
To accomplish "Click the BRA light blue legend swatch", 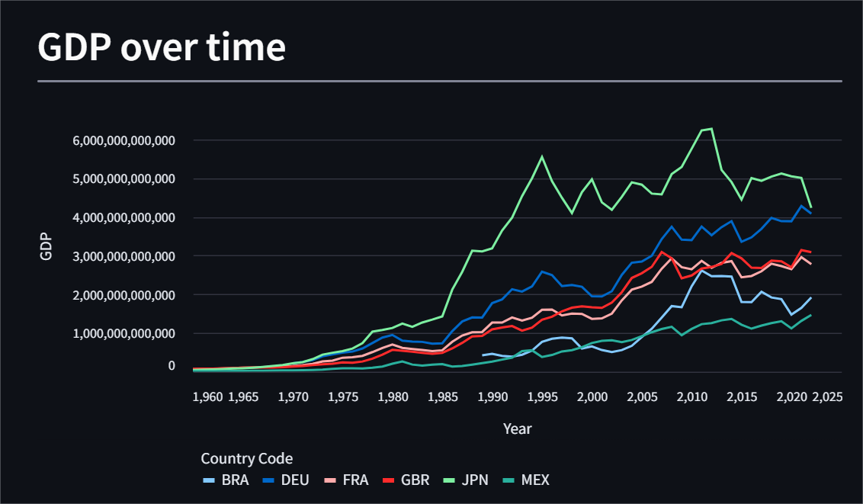I will pos(209,480).
